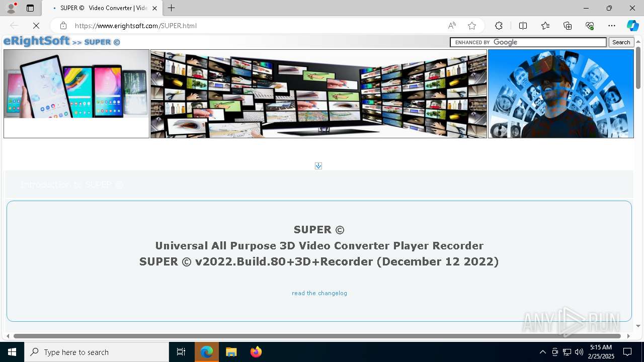This screenshot has width=644, height=362.
Task: Show hidden system tray icons
Action: (x=542, y=352)
